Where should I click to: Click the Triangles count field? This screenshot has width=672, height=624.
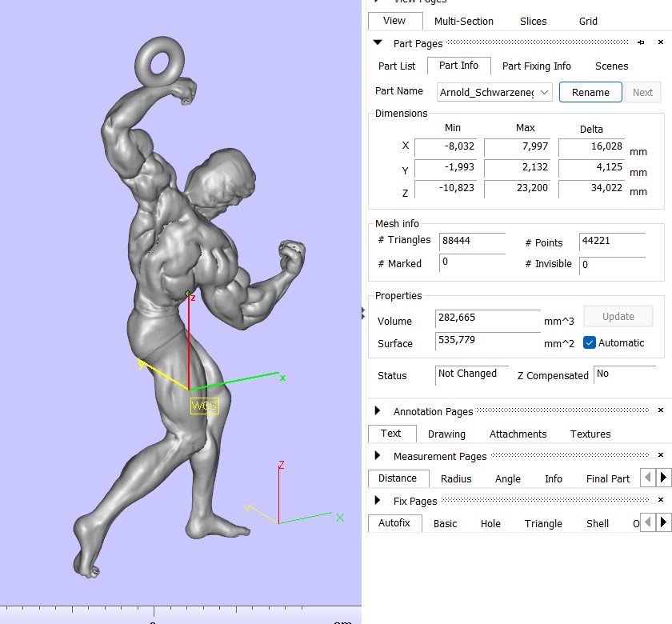tap(472, 242)
